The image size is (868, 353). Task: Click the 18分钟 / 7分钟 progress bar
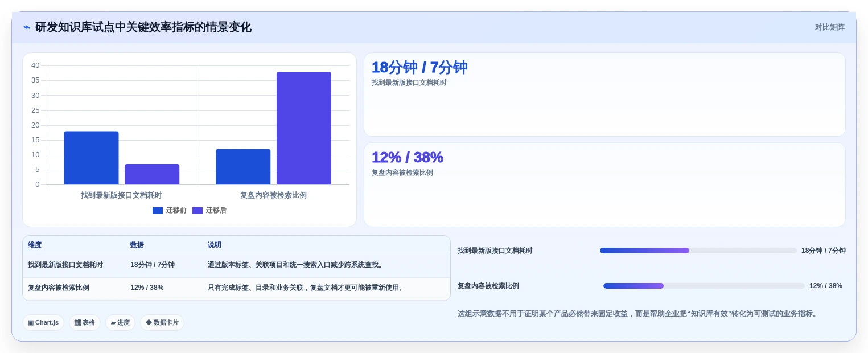[x=698, y=251]
